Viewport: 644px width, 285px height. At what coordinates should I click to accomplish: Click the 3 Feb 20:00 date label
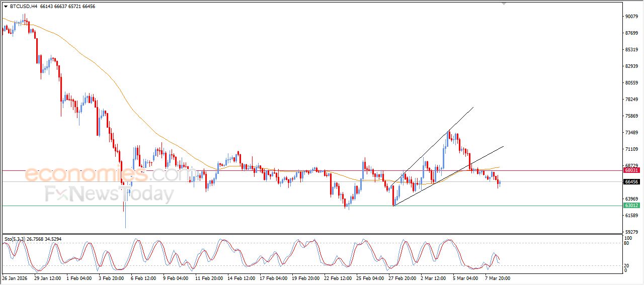tap(110, 278)
